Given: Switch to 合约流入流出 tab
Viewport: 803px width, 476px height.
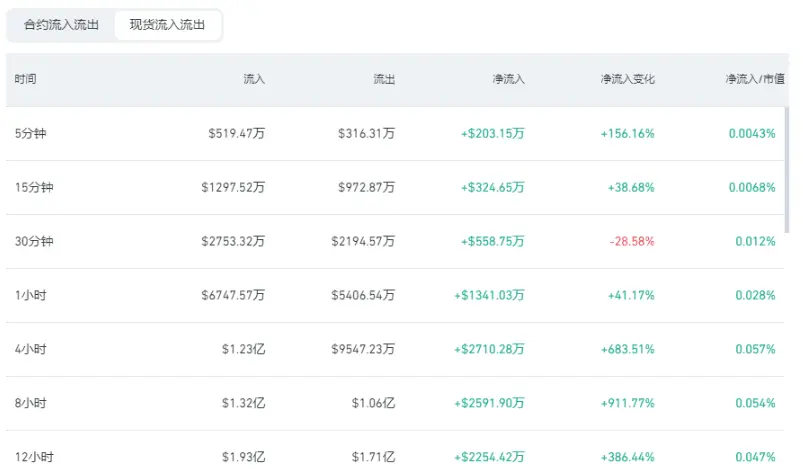Looking at the screenshot, I should click(61, 25).
